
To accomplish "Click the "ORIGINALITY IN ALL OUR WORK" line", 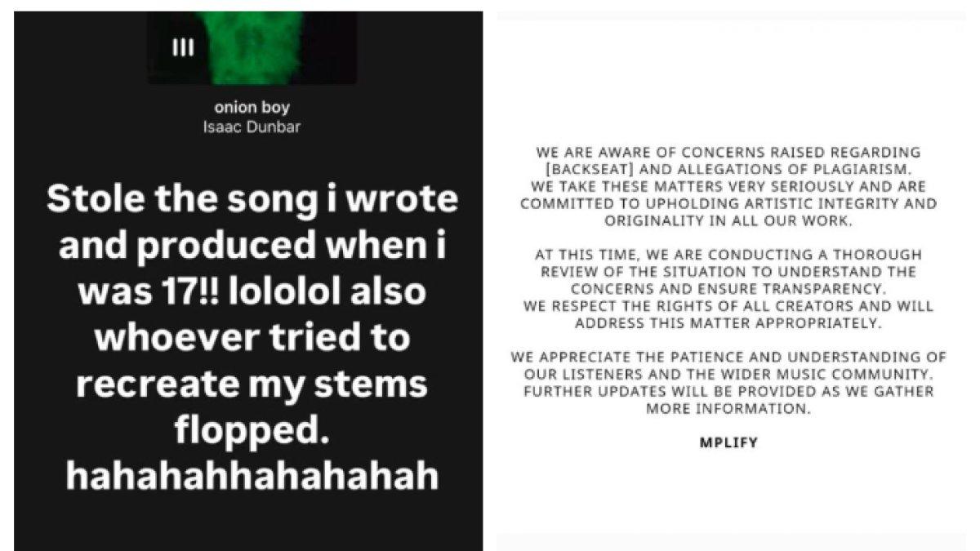I will tap(728, 220).
